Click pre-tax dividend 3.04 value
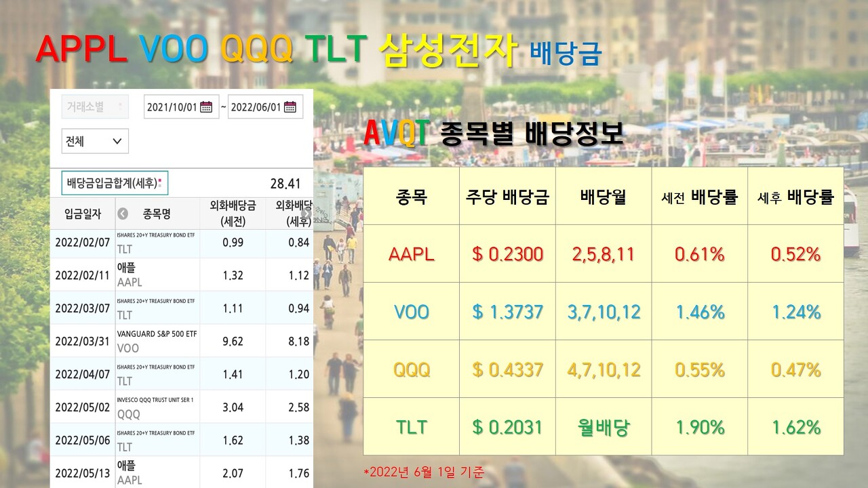 (233, 407)
